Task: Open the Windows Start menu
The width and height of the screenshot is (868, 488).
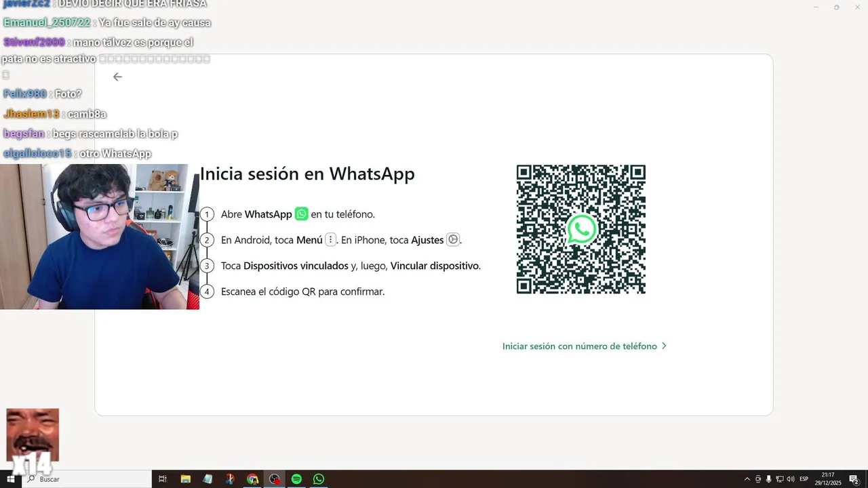Action: tap(11, 479)
